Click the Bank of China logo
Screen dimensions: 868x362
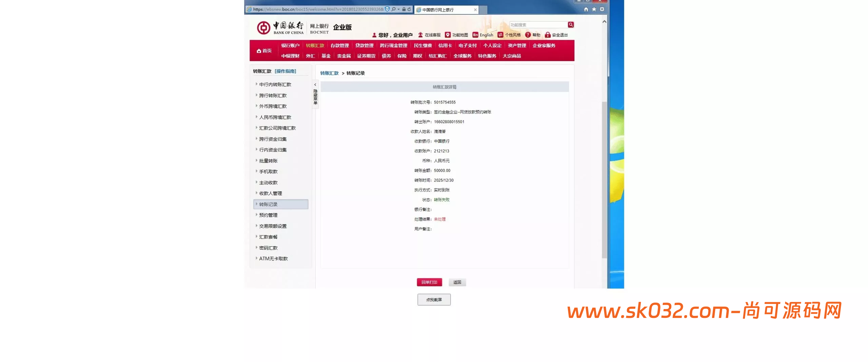pyautogui.click(x=264, y=27)
